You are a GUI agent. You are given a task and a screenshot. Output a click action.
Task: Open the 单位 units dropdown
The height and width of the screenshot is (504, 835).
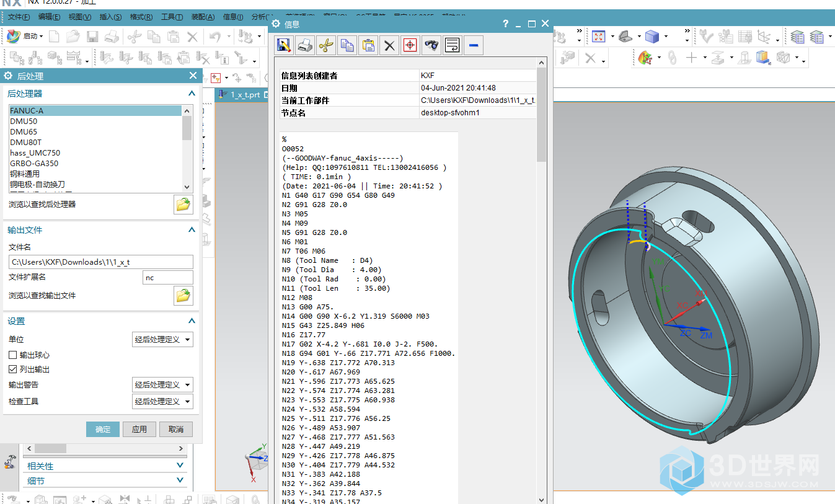[x=163, y=339]
